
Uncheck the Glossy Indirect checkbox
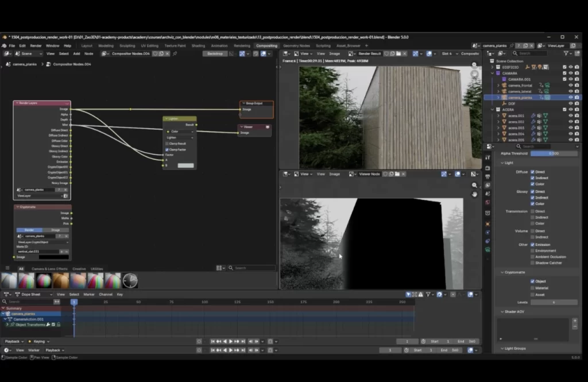point(532,198)
